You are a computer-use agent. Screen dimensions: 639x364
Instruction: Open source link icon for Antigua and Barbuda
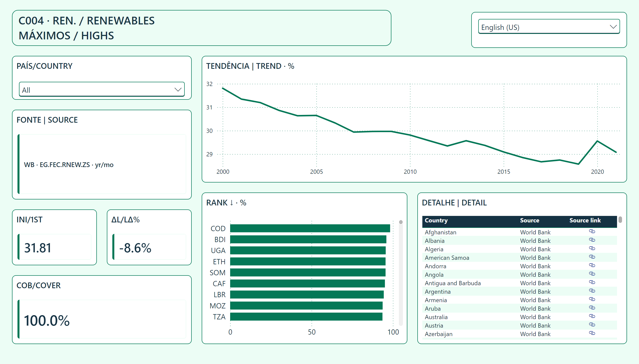tap(592, 282)
